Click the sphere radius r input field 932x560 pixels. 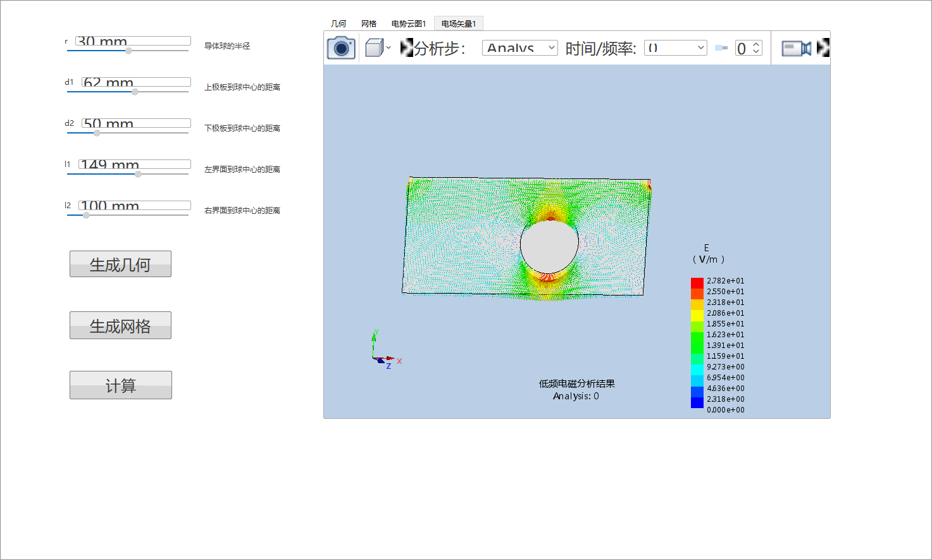point(133,41)
